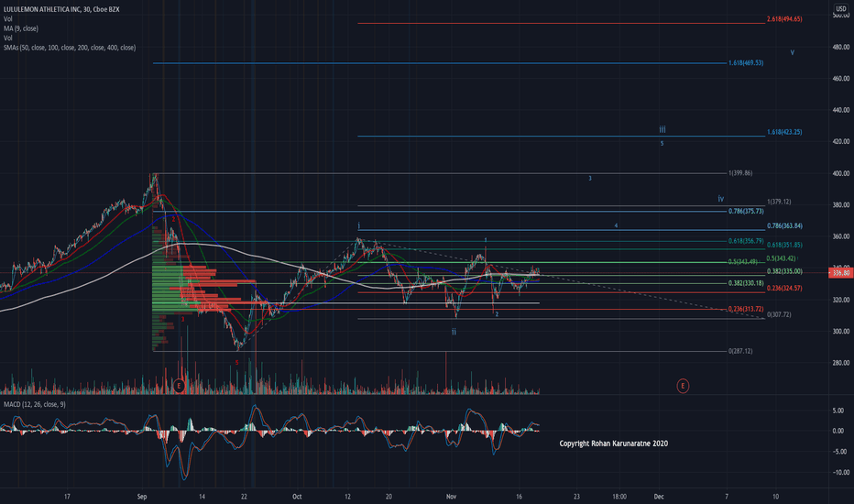The image size is (854, 504).
Task: Select the blue wave v label
Action: pos(793,53)
